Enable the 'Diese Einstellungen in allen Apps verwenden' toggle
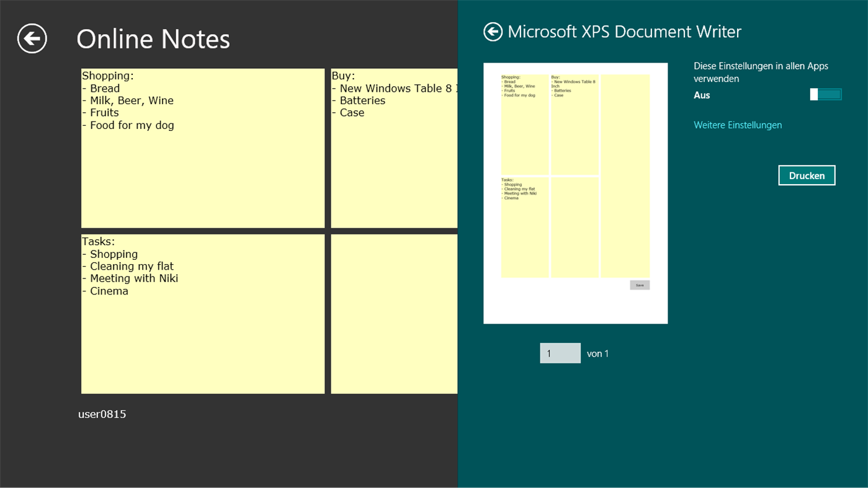Viewport: 868px width, 488px height. click(825, 94)
